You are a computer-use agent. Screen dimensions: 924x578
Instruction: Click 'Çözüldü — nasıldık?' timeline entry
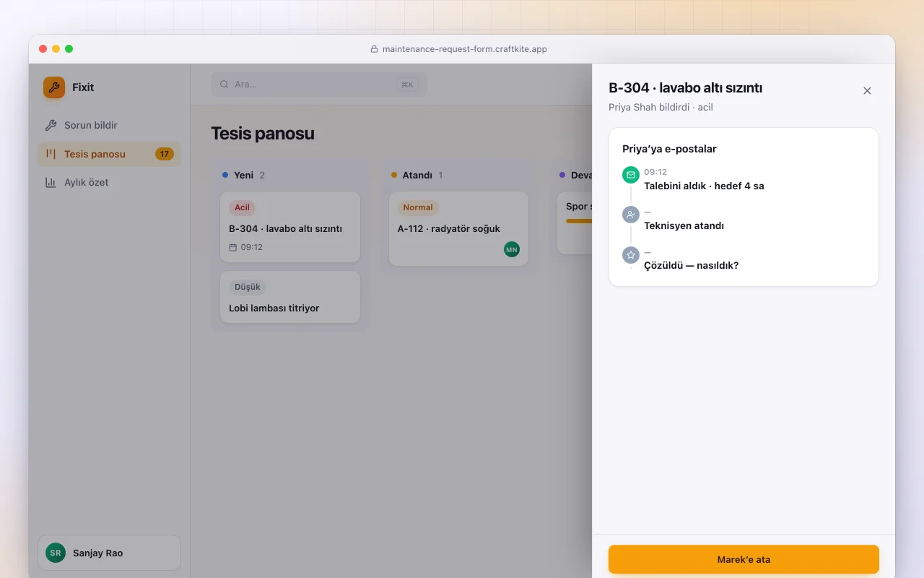[691, 265]
